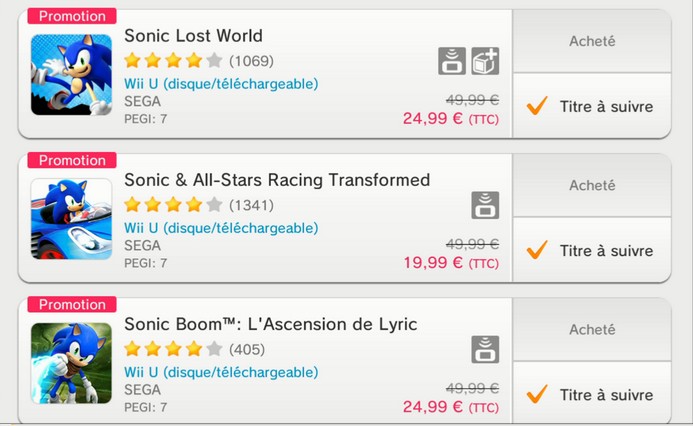The height and width of the screenshot is (426, 693).
Task: Click add-on content cube icon on Sonic Lost World
Action: [x=485, y=61]
